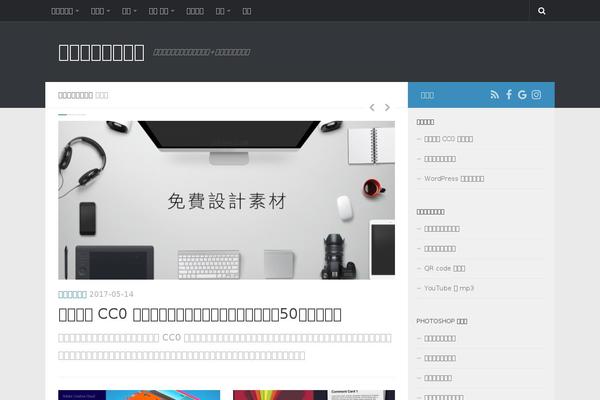Open the WordPress sidebar link

[454, 179]
